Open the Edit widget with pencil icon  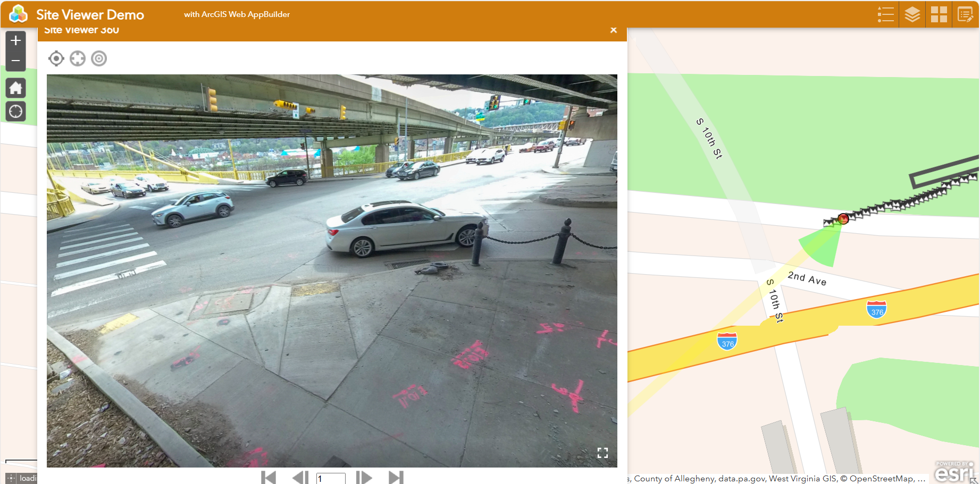pos(965,14)
